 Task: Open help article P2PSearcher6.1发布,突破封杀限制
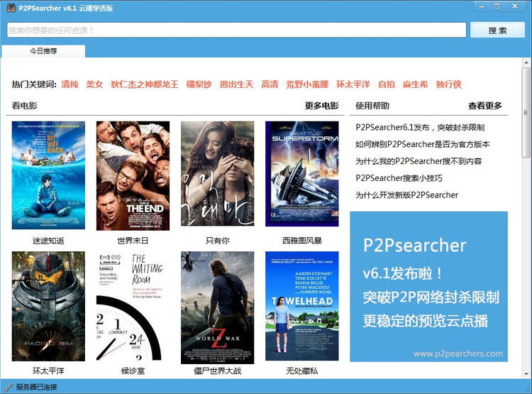coord(420,127)
